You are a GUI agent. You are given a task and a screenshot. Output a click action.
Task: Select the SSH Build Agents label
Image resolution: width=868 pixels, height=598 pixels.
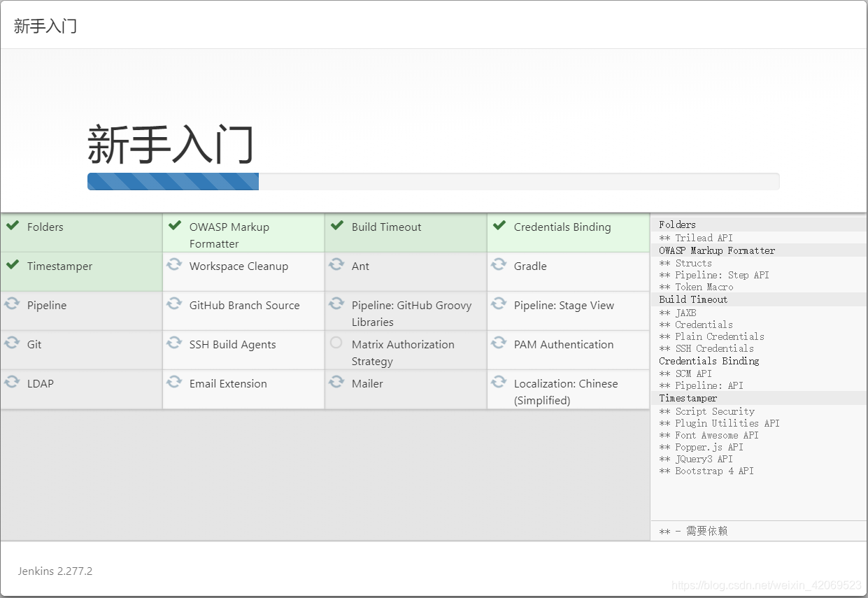[x=232, y=345]
